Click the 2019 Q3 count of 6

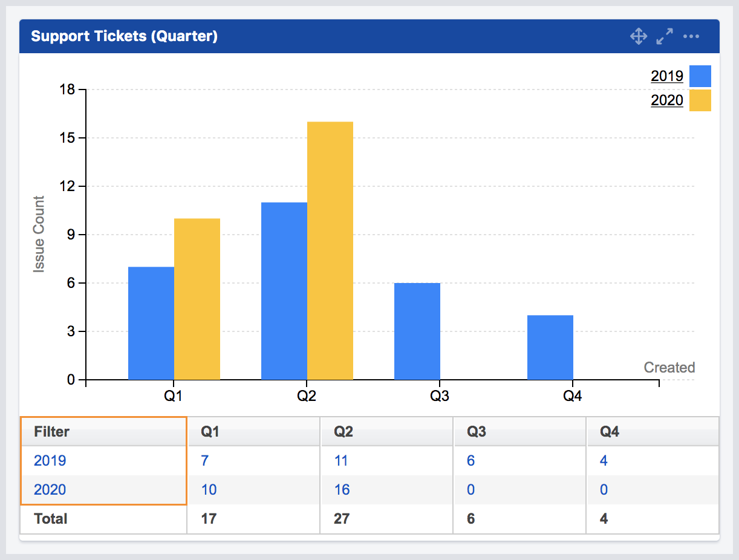[471, 461]
